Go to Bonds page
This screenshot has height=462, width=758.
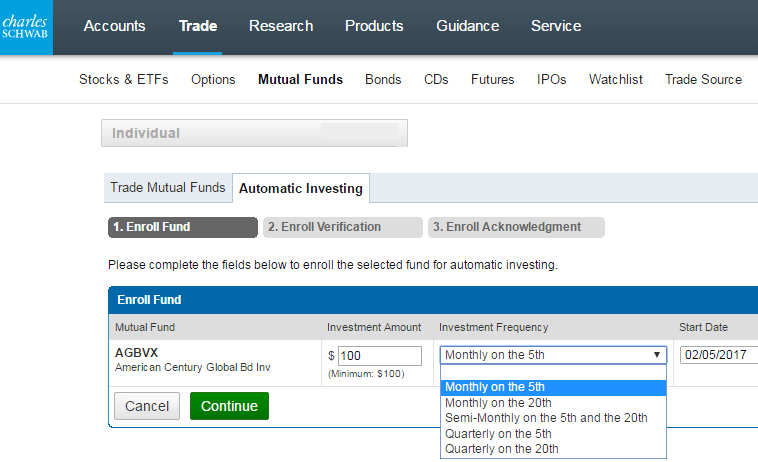pyautogui.click(x=383, y=79)
